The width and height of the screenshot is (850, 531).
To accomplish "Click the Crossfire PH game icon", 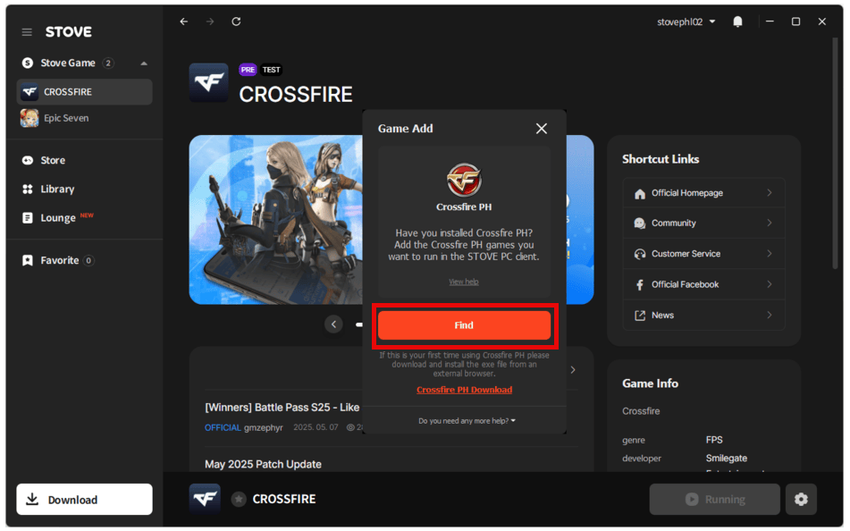I will (x=464, y=180).
